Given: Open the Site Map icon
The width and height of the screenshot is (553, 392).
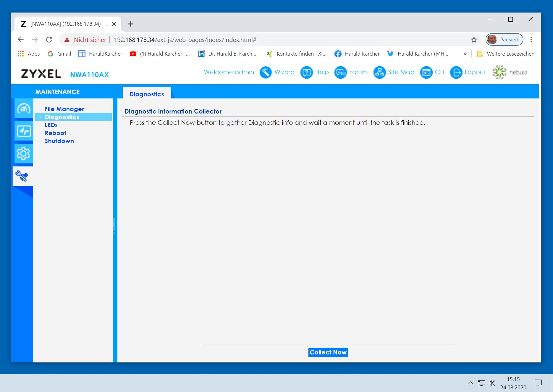Looking at the screenshot, I should coord(379,72).
